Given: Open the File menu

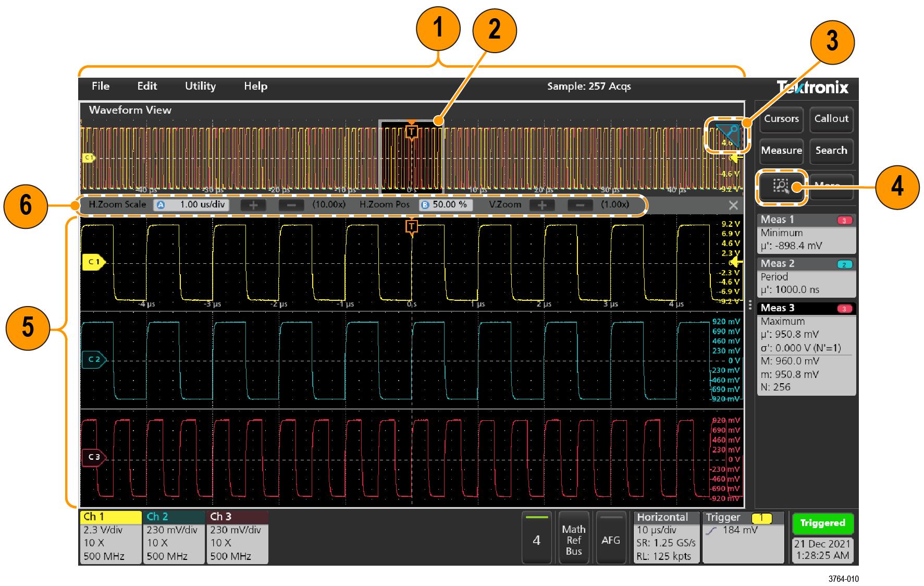Looking at the screenshot, I should coord(101,87).
